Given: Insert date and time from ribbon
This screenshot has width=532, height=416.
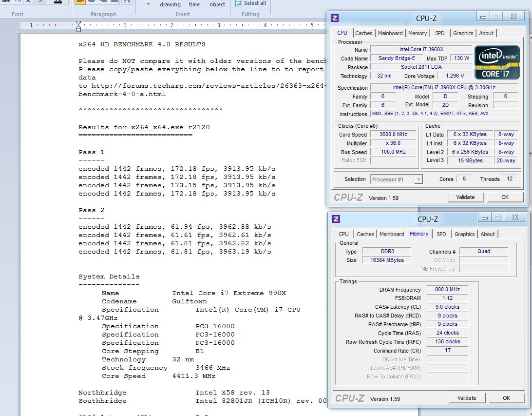Looking at the screenshot, I should (194, 4).
